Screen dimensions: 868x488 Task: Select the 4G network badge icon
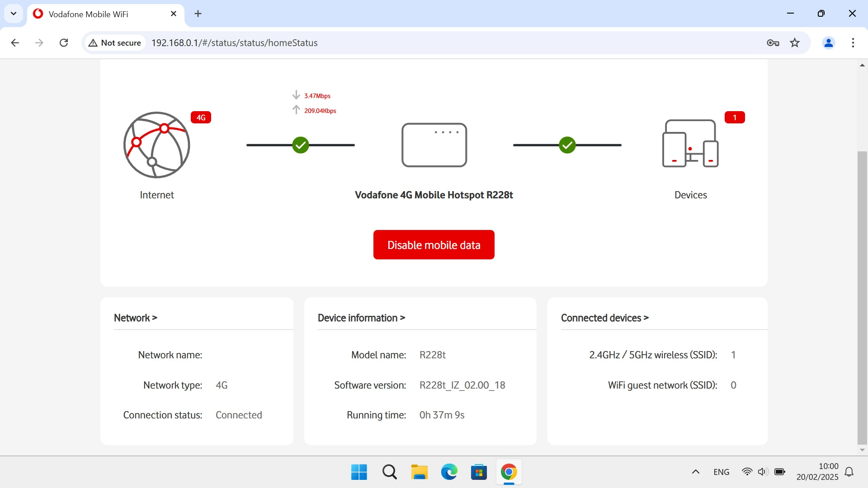[x=201, y=117]
